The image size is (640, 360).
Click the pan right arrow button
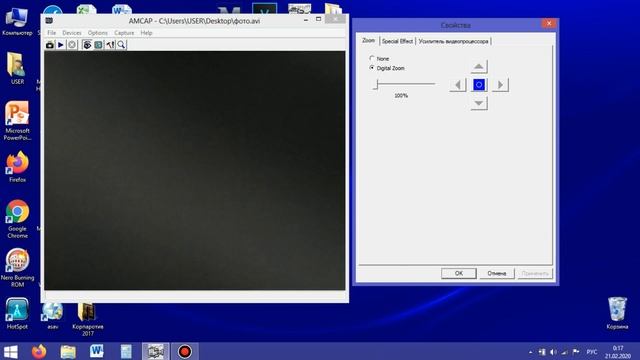pyautogui.click(x=500, y=85)
